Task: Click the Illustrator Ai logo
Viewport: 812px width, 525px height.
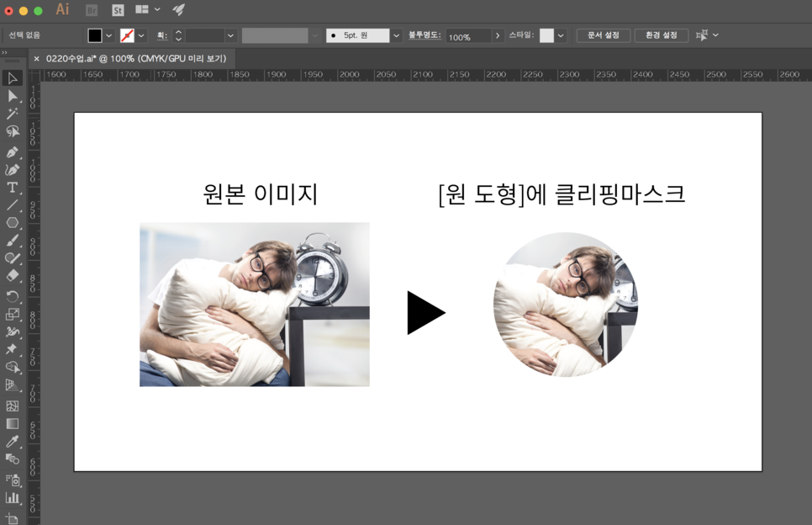Action: pyautogui.click(x=63, y=9)
